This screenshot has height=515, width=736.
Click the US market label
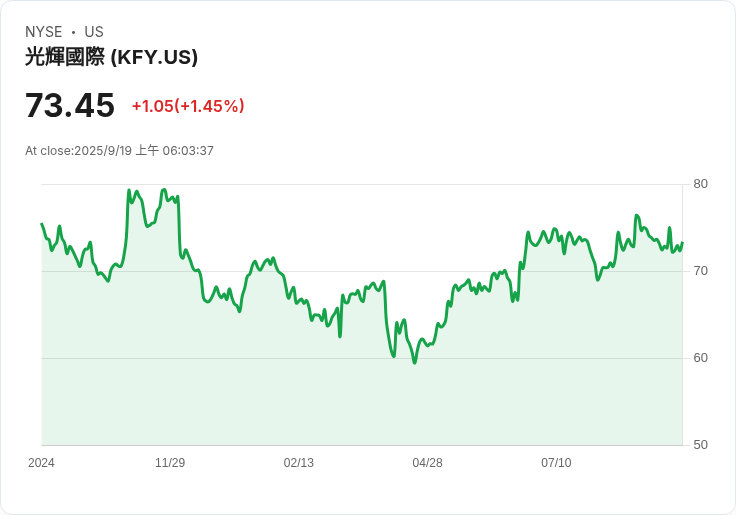94,32
